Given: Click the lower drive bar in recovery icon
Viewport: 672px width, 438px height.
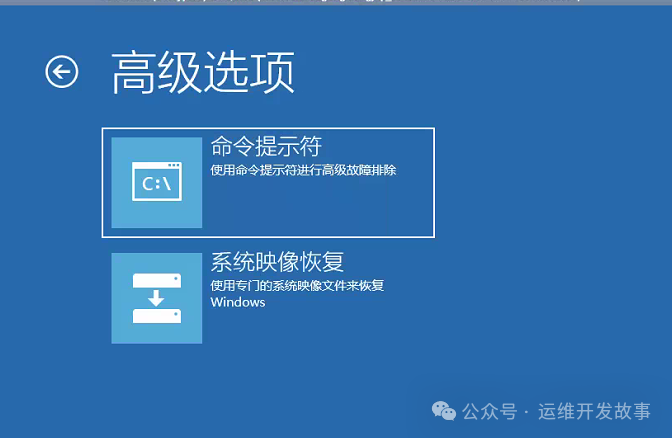Looking at the screenshot, I should click(x=157, y=316).
